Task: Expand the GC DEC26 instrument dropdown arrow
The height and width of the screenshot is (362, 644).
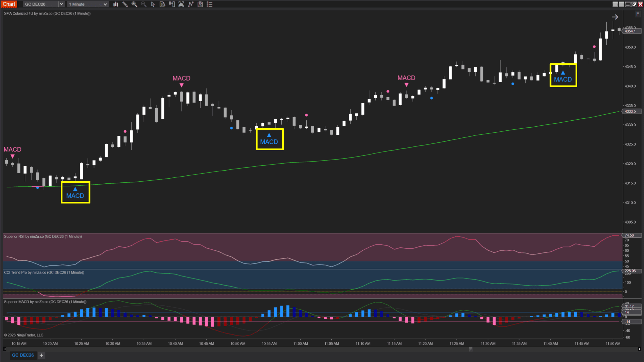Action: point(61,4)
